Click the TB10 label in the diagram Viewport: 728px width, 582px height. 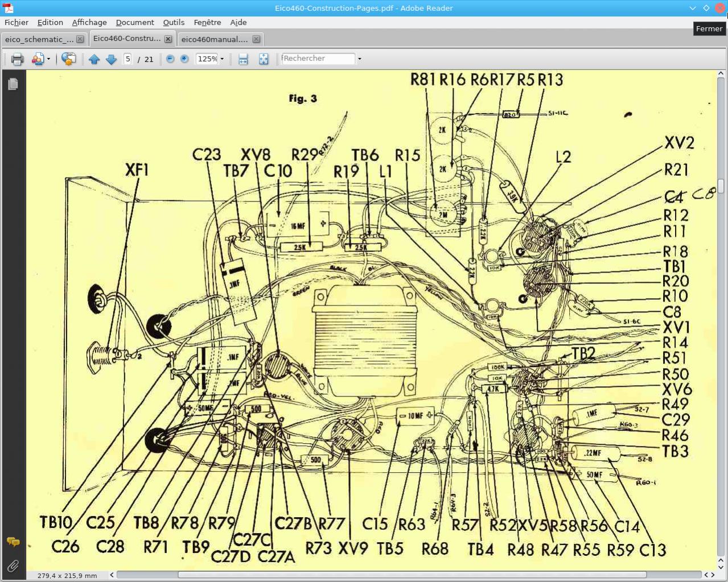point(56,522)
